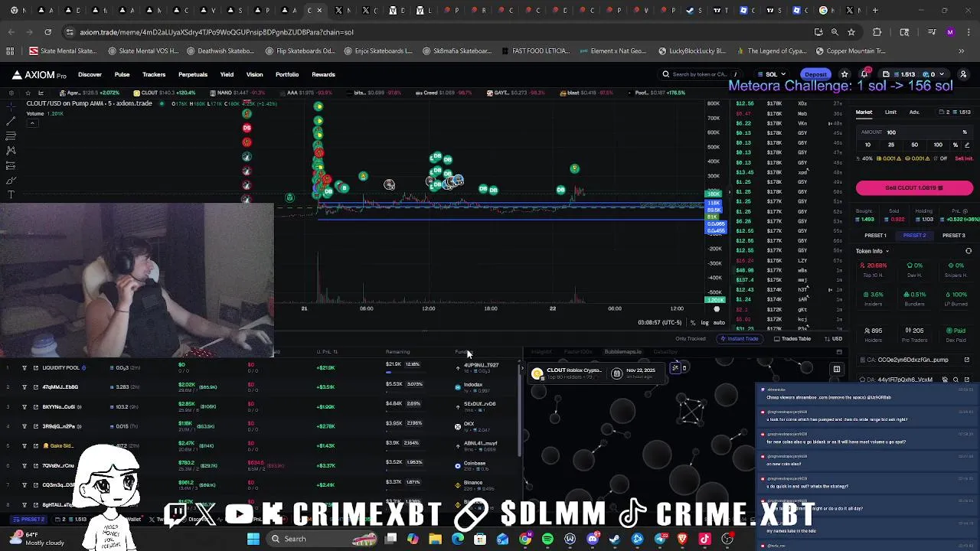Open the Windows Start menu
This screenshot has height=551, width=980.
coord(253,539)
